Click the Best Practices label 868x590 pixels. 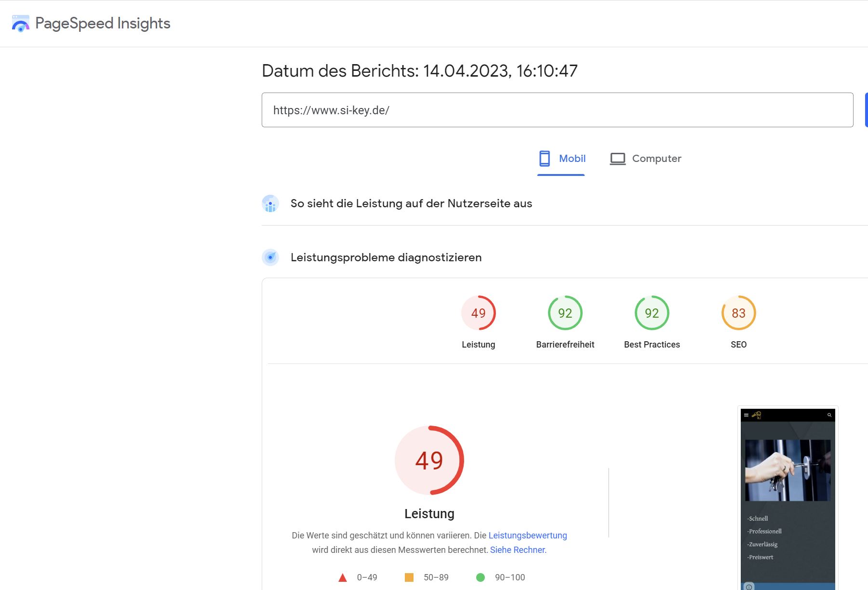[x=652, y=345]
